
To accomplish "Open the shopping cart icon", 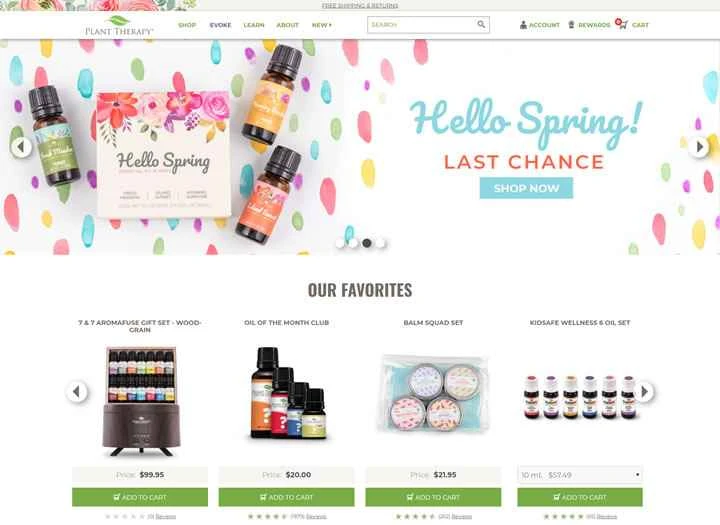I will tap(622, 24).
